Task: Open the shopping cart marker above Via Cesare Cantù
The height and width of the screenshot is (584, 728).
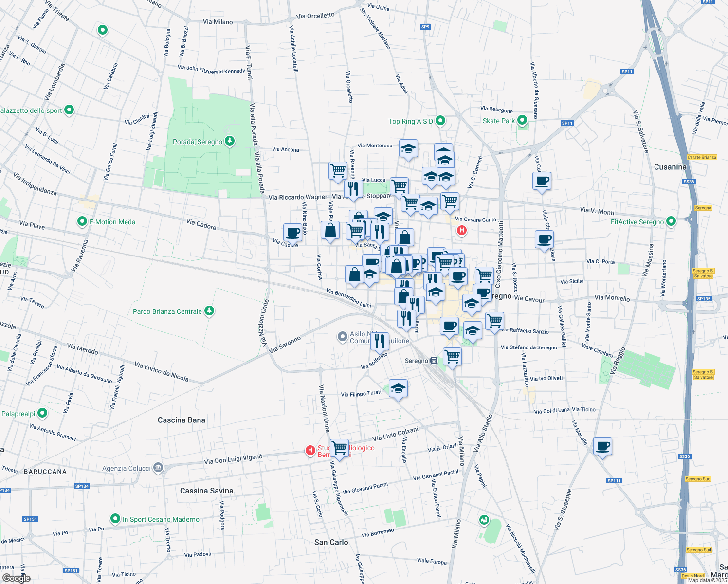Action: coord(450,202)
